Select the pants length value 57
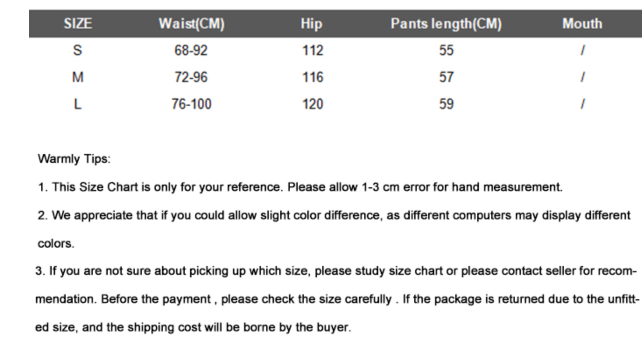The image size is (644, 343). coord(447,77)
